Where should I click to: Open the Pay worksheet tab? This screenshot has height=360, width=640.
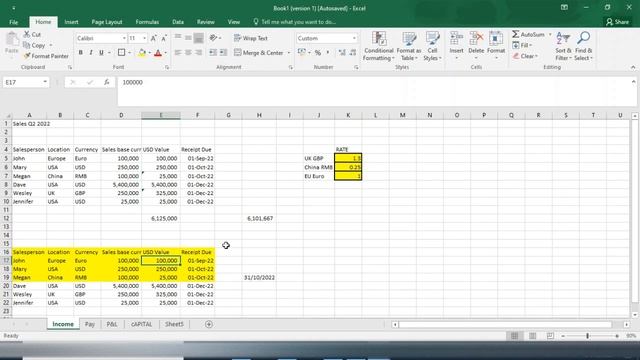point(90,324)
